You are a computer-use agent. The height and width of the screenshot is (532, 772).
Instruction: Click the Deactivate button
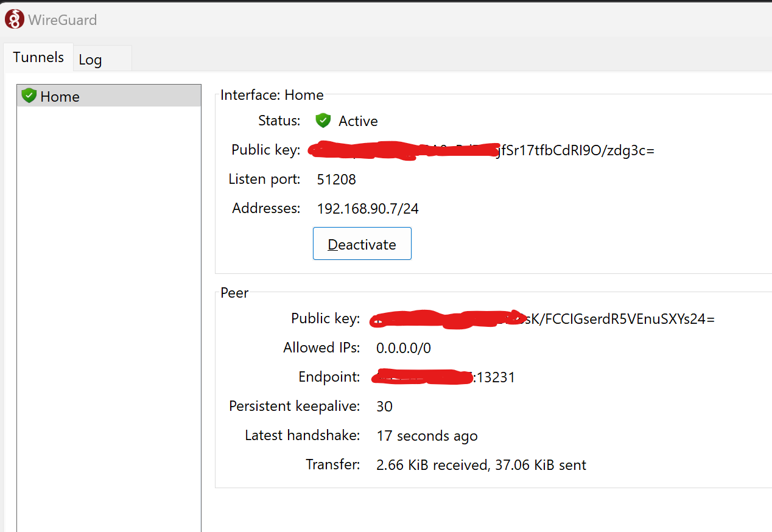coord(362,243)
